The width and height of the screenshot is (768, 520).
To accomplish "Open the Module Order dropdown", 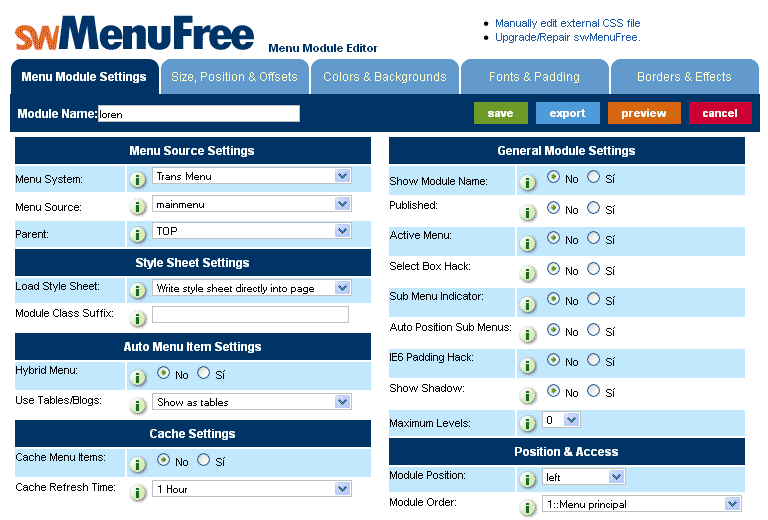I will tap(642, 504).
